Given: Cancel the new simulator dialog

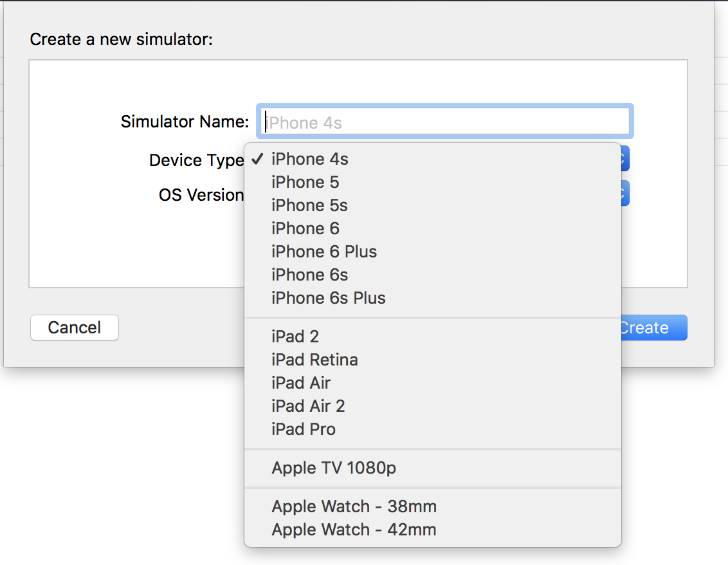Looking at the screenshot, I should point(75,328).
